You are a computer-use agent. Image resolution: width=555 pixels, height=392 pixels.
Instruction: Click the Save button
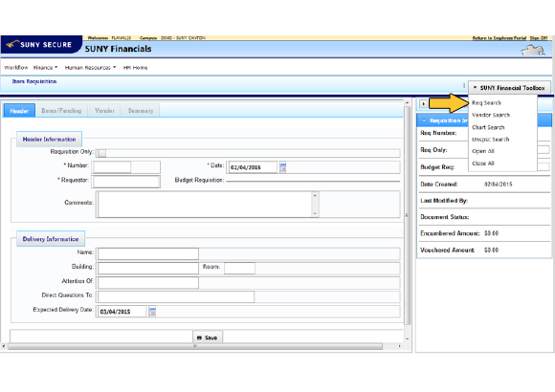click(208, 338)
